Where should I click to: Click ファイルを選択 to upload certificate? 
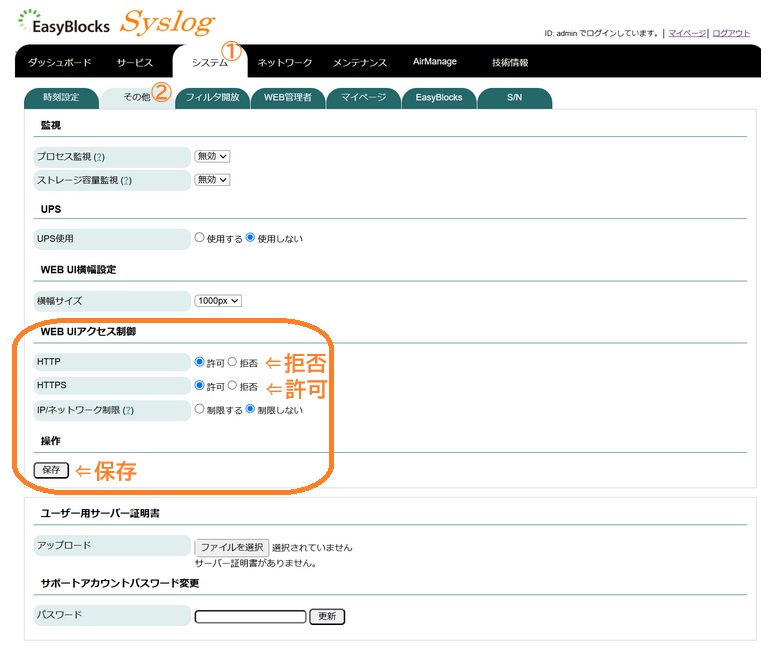click(x=231, y=547)
